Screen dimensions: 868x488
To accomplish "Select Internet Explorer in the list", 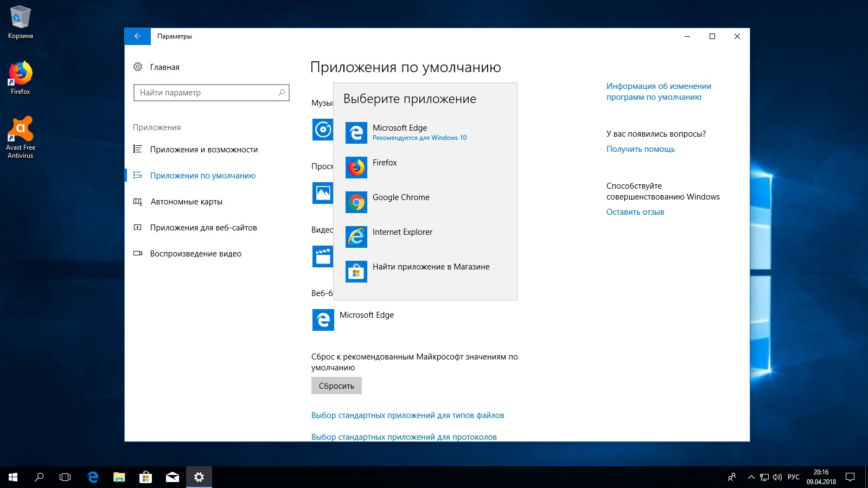I will pyautogui.click(x=425, y=237).
